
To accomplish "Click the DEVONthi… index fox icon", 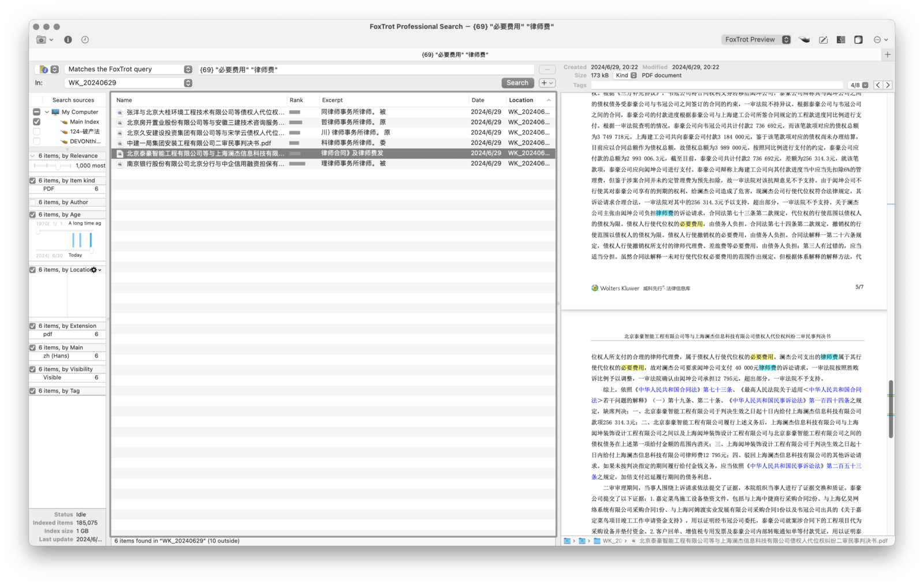I will pyautogui.click(x=64, y=141).
